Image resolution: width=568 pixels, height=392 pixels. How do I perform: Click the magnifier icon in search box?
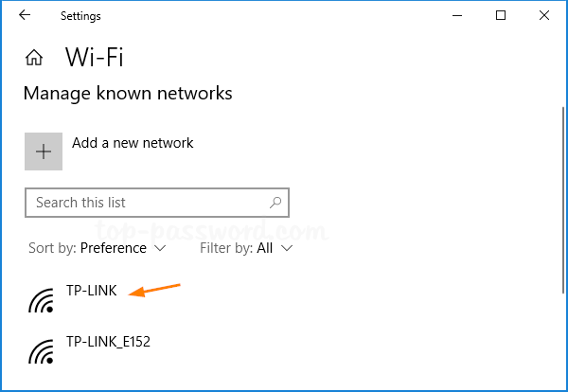tap(275, 202)
